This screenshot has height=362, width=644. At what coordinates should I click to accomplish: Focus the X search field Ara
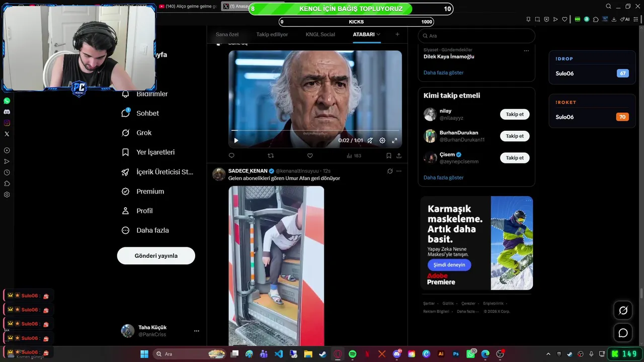pos(476,36)
